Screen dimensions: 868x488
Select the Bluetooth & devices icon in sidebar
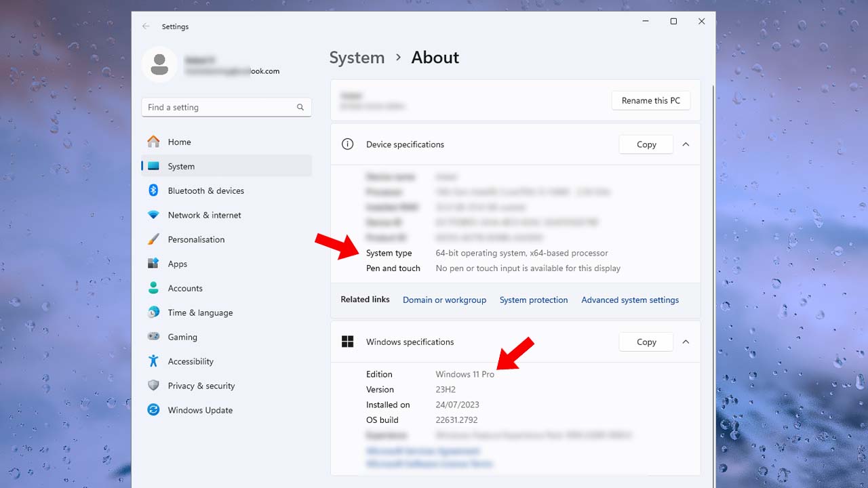(x=155, y=190)
